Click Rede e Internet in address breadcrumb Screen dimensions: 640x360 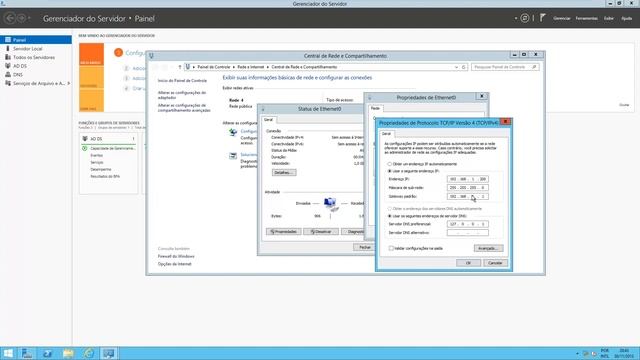[x=251, y=67]
